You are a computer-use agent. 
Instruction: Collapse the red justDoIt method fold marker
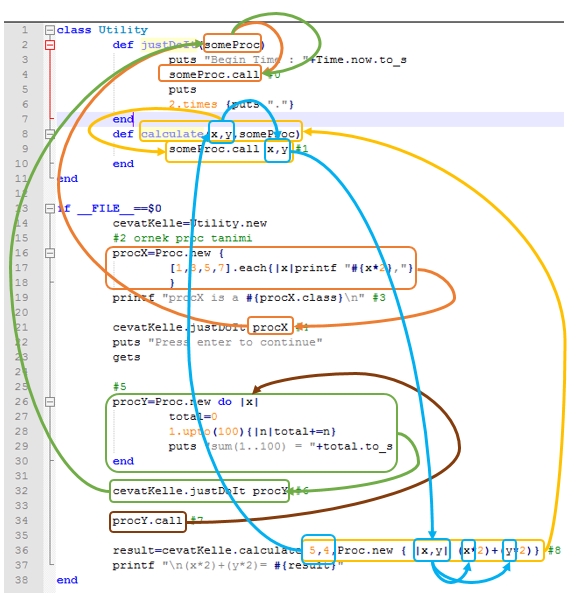click(x=50, y=45)
